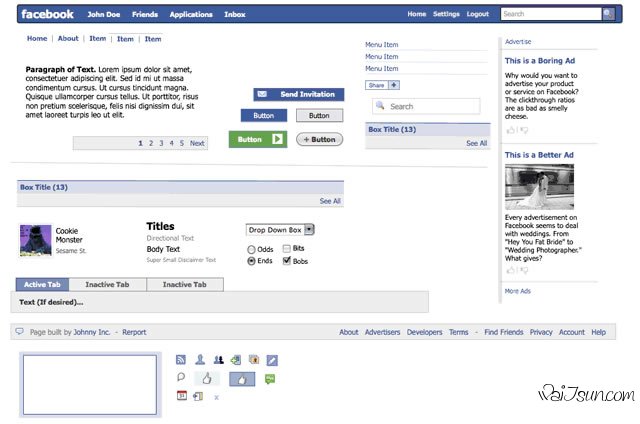Image resolution: width=640 pixels, height=424 pixels.
Task: Click the two-people friends icon
Action: tap(219, 360)
